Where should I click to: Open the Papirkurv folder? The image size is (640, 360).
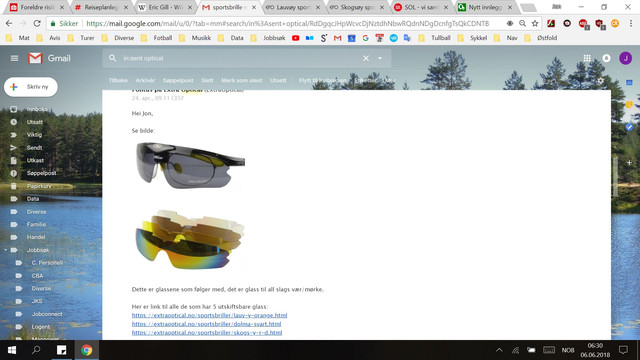39,186
